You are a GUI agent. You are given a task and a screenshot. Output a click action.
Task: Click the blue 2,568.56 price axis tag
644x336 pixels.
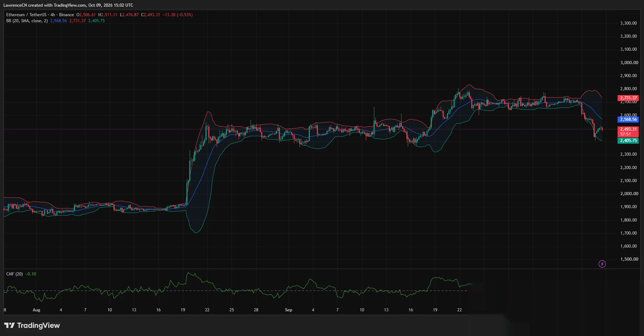(628, 119)
